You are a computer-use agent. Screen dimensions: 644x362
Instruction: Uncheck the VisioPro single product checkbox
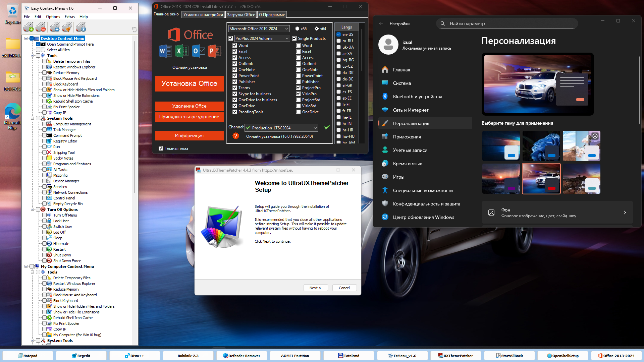pyautogui.click(x=298, y=94)
